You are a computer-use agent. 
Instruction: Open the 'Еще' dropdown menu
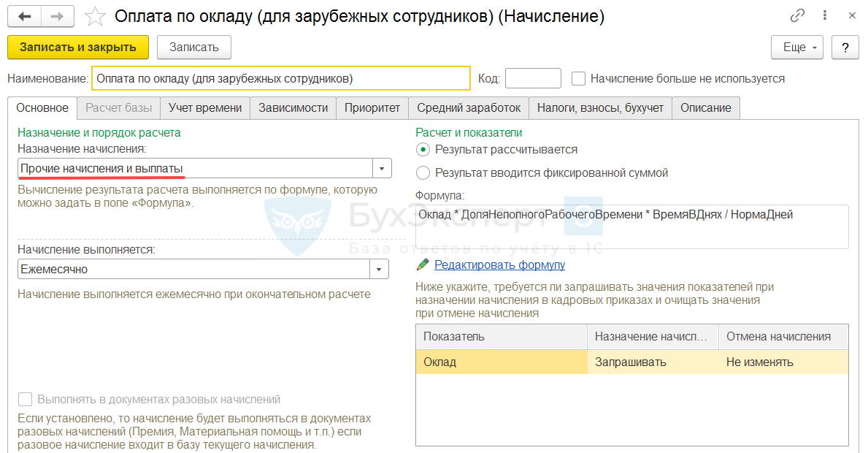[797, 47]
